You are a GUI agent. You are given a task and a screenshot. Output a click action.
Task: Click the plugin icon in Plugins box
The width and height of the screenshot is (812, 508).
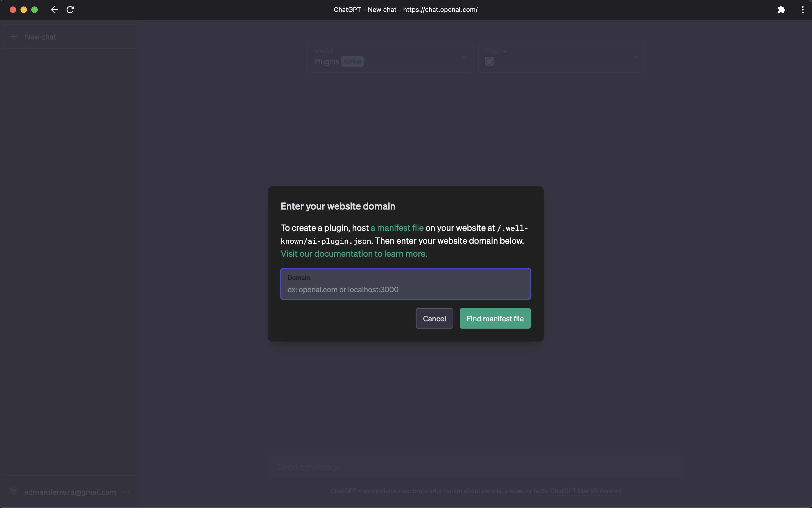[x=489, y=61]
